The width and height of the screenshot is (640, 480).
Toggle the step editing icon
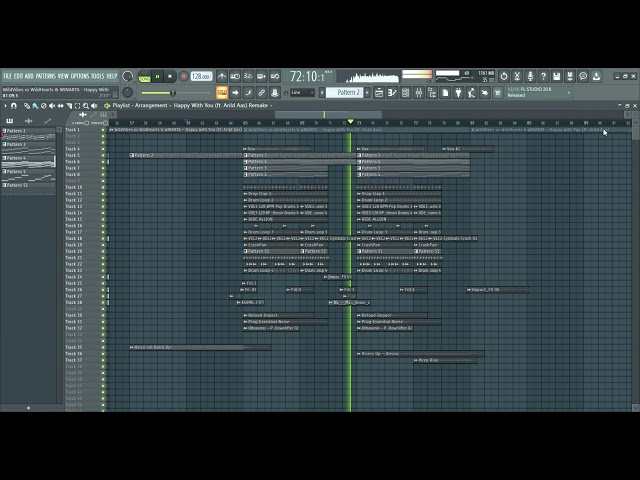pyautogui.click(x=248, y=93)
